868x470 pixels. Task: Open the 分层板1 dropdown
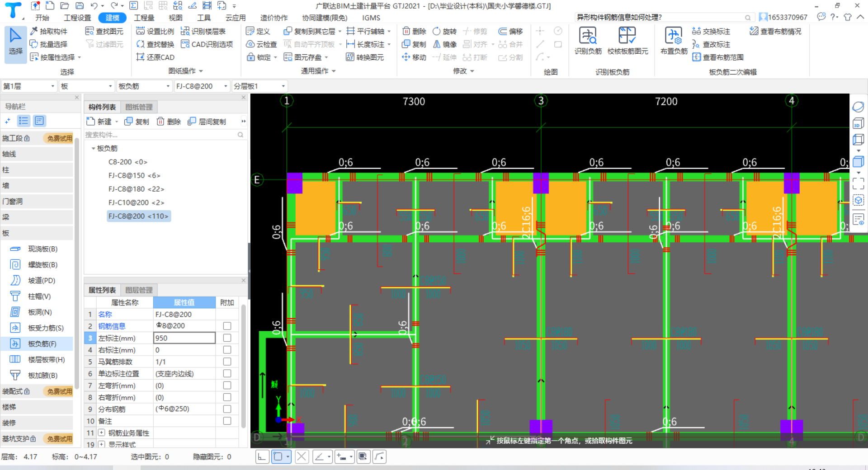(260, 86)
